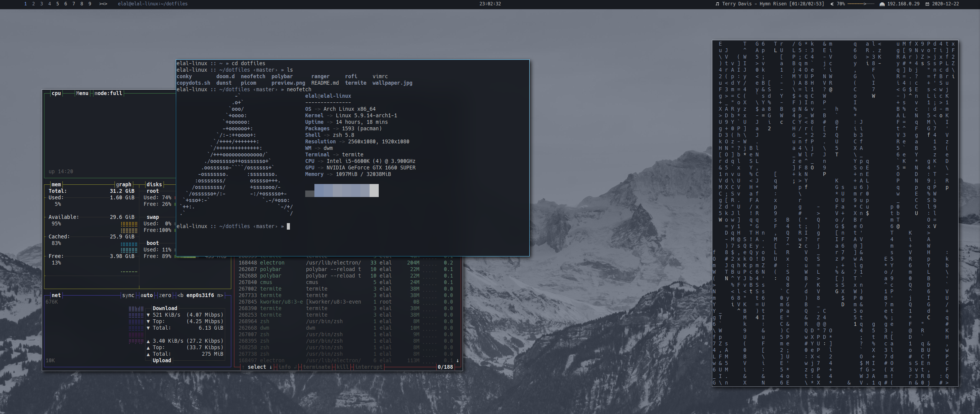Toggle the net auto scaling option
Image resolution: width=980 pixels, height=414 pixels.
[147, 295]
